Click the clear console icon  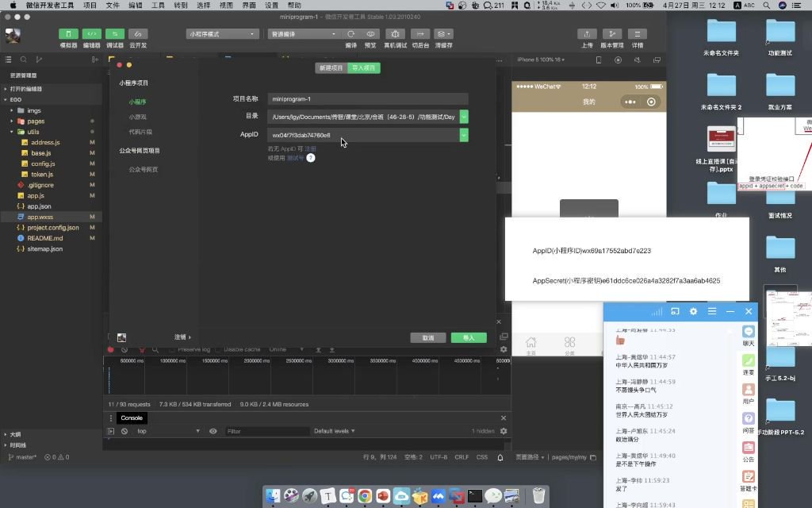tap(124, 431)
